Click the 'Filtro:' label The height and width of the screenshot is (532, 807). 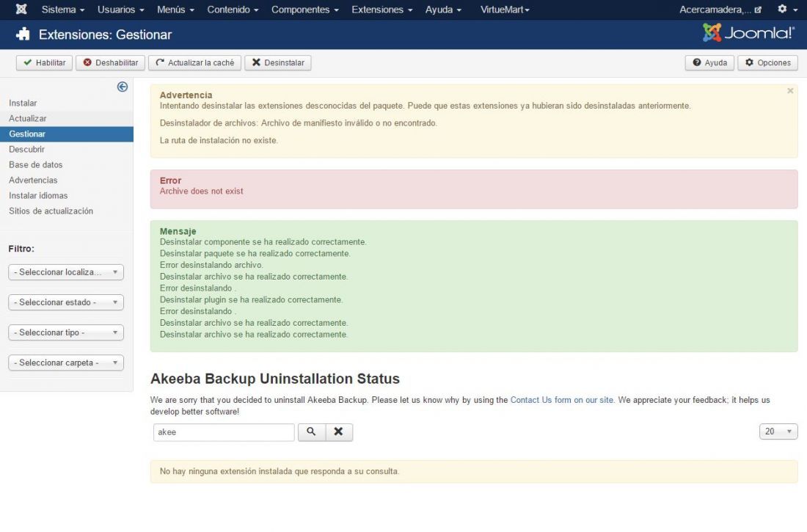[x=21, y=249]
